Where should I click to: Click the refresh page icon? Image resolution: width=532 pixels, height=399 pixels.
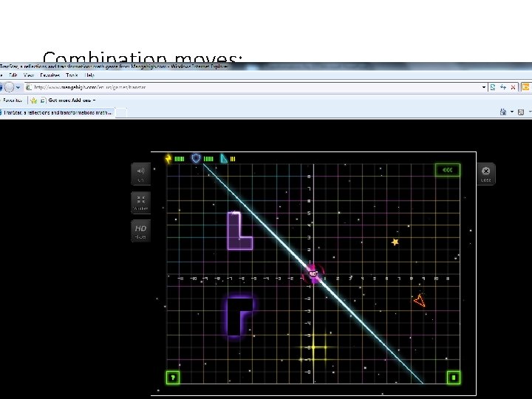pyautogui.click(x=503, y=87)
